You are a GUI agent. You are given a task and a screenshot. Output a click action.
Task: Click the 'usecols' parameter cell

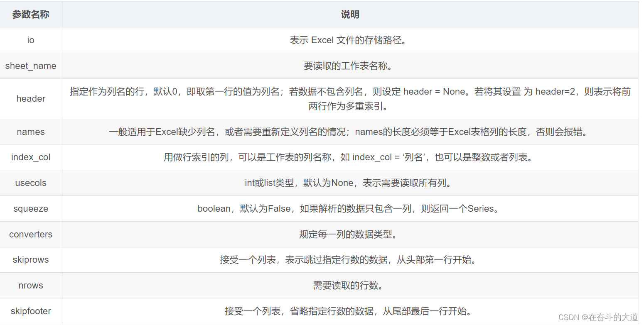coord(31,183)
